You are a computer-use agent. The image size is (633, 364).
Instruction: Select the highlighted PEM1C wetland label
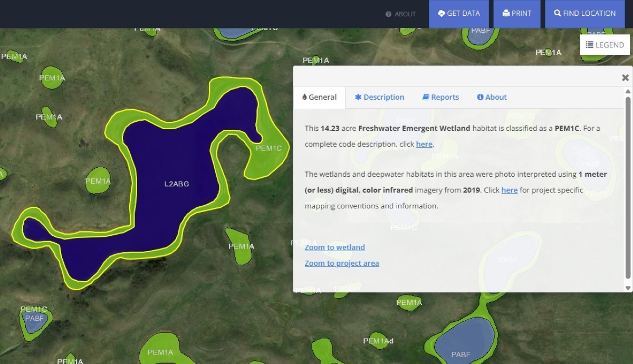268,148
